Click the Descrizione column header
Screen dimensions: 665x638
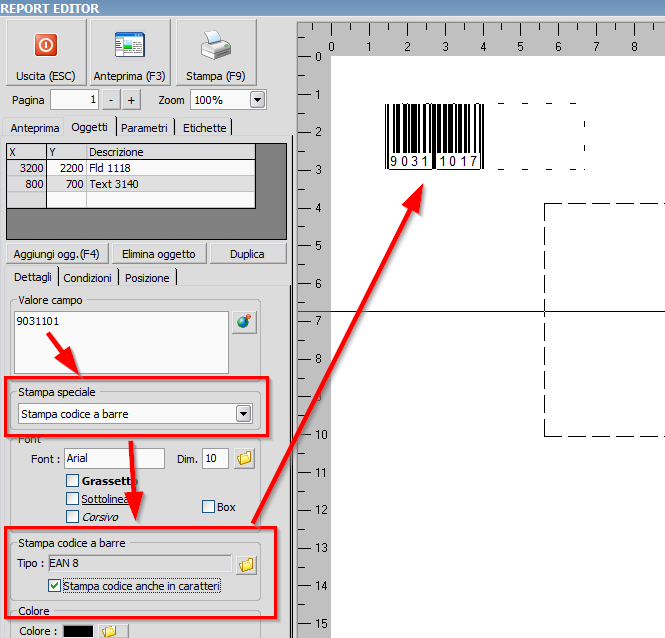tap(171, 152)
